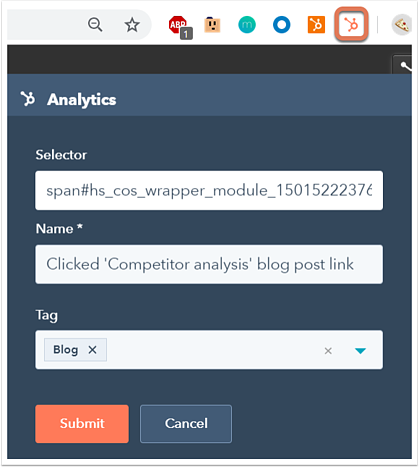419x467 pixels.
Task: Click the zoom out magnifier icon
Action: point(95,25)
